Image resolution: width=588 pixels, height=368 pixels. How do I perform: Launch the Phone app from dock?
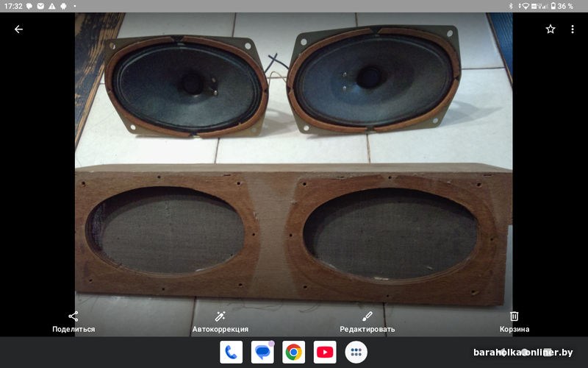[x=231, y=353]
